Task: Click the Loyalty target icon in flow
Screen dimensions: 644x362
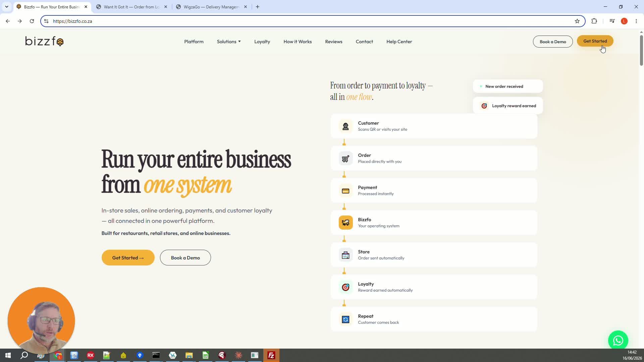Action: coord(345,287)
